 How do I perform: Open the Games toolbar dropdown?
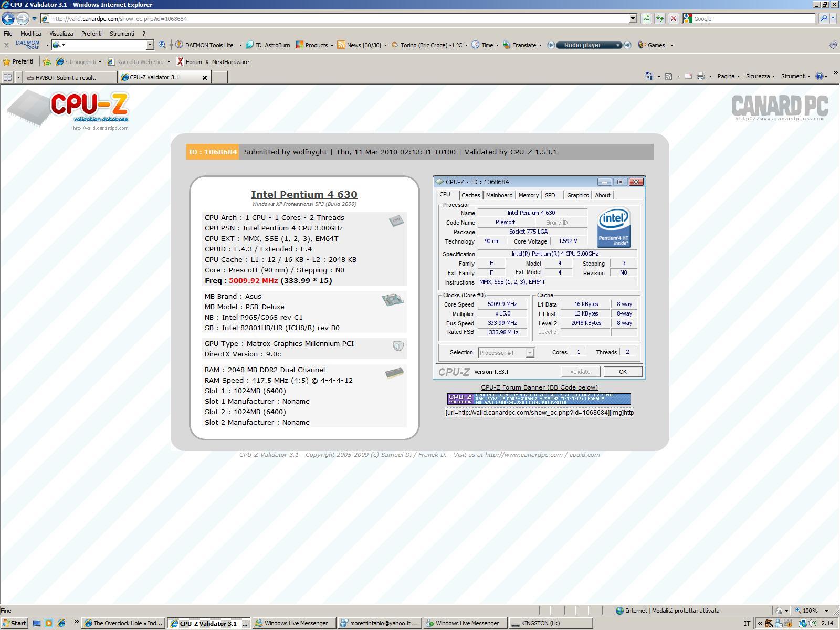pos(656,45)
